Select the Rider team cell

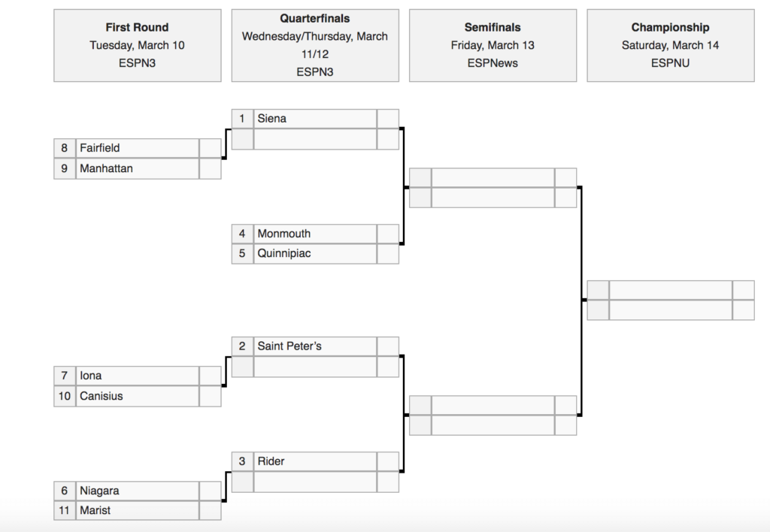pyautogui.click(x=314, y=461)
